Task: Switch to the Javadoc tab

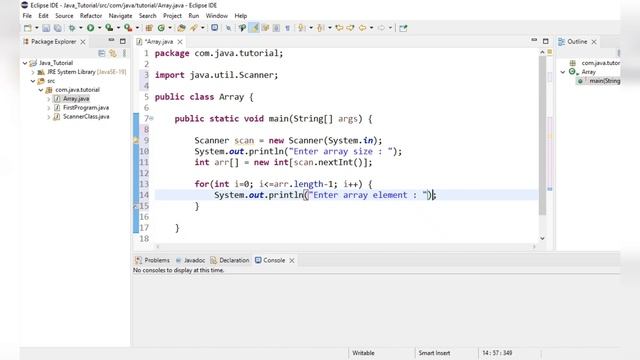Action: [x=191, y=260]
